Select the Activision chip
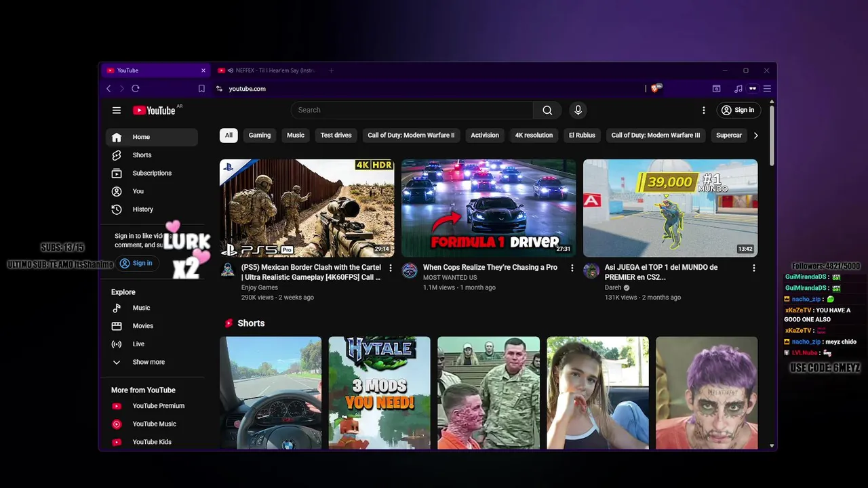 [485, 135]
